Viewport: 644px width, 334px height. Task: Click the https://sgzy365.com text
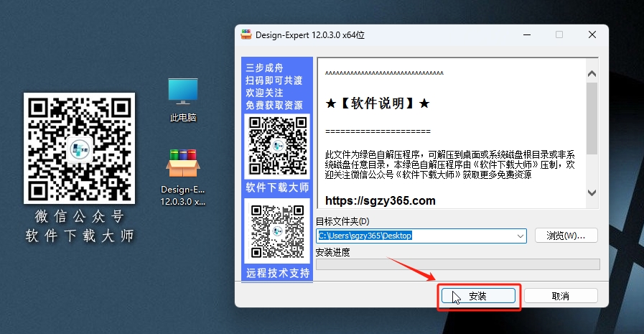[x=380, y=200]
